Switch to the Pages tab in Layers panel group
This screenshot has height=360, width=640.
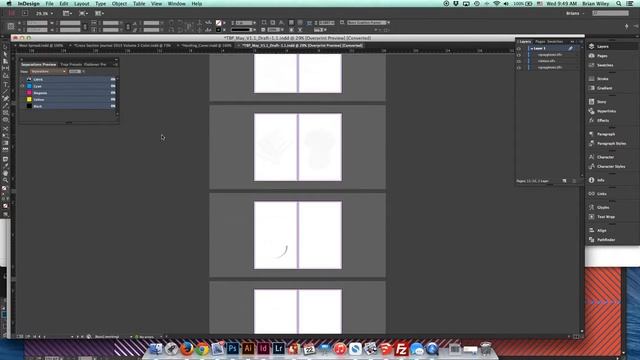(540, 42)
